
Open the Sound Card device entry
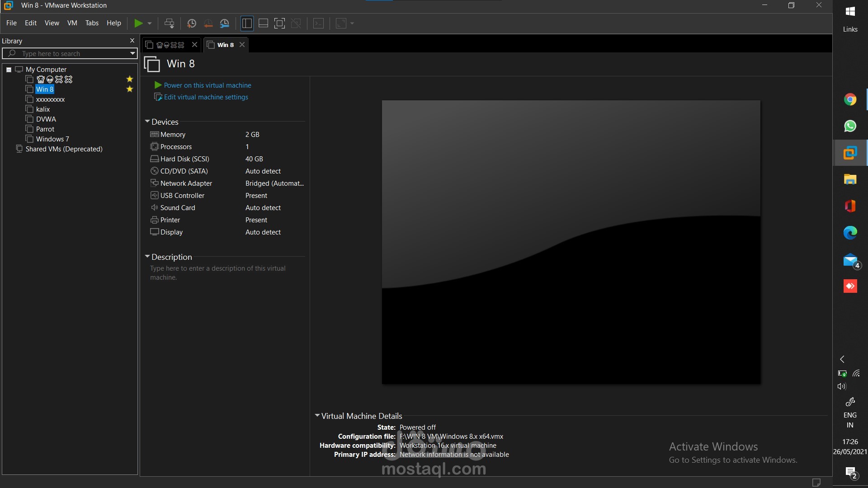pyautogui.click(x=227, y=208)
